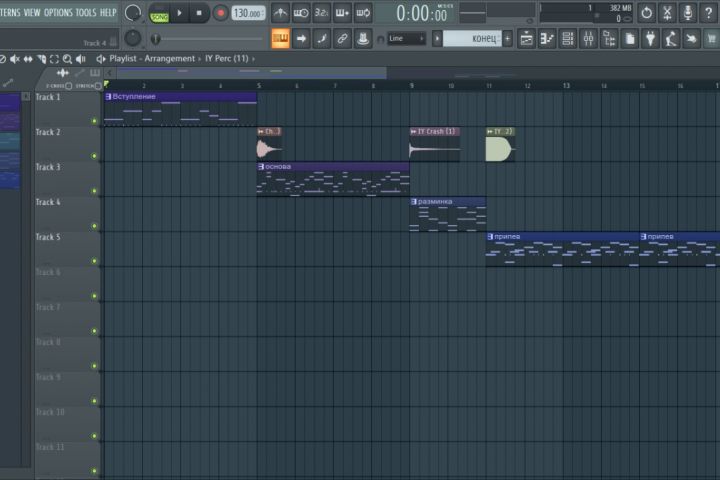Arm recording with the record button
This screenshot has height=480, width=720.
click(x=220, y=13)
